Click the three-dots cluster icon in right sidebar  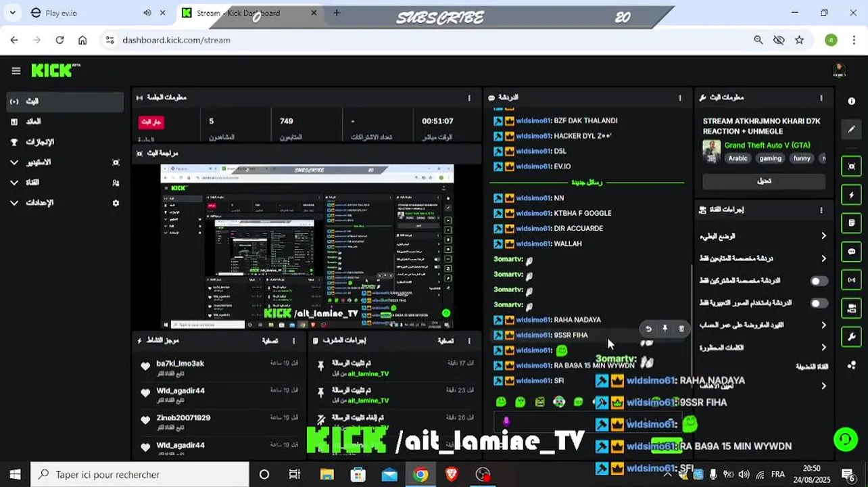pos(851,365)
